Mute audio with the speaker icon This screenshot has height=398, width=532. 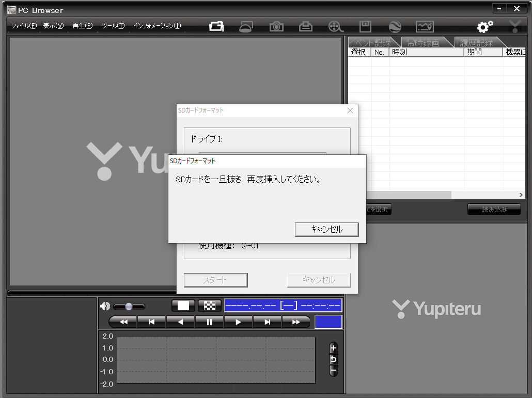coord(105,306)
